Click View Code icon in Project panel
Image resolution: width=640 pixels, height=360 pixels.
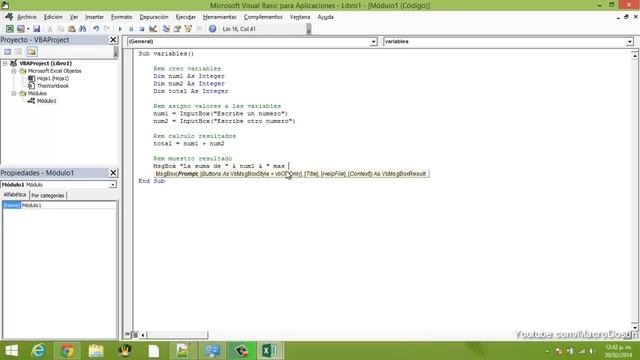7,52
